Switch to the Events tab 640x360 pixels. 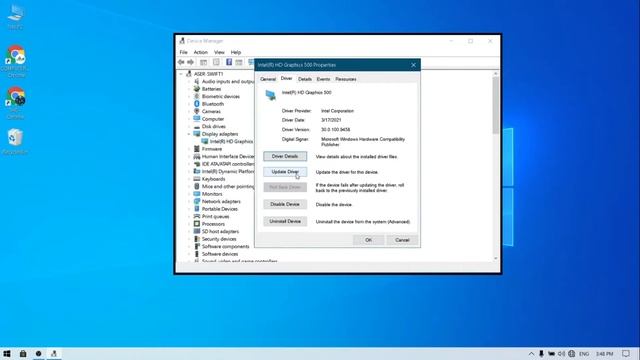[x=323, y=79]
